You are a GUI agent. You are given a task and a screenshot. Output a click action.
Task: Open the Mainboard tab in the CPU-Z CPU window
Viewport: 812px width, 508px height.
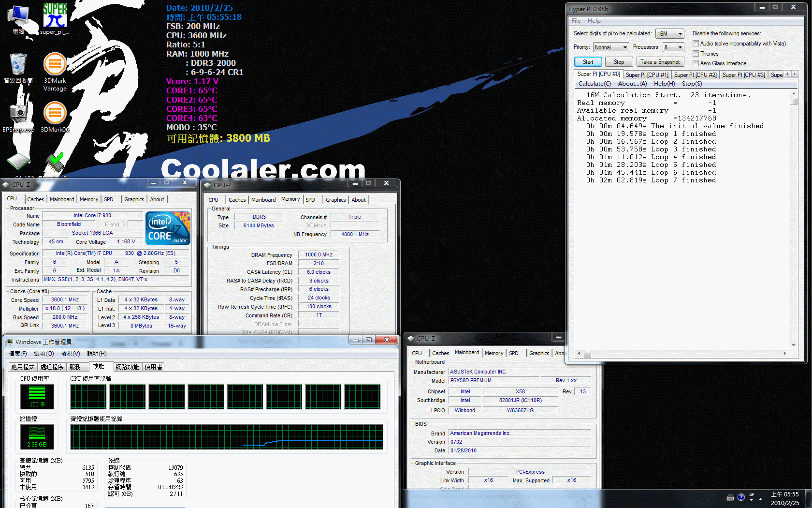pos(62,199)
